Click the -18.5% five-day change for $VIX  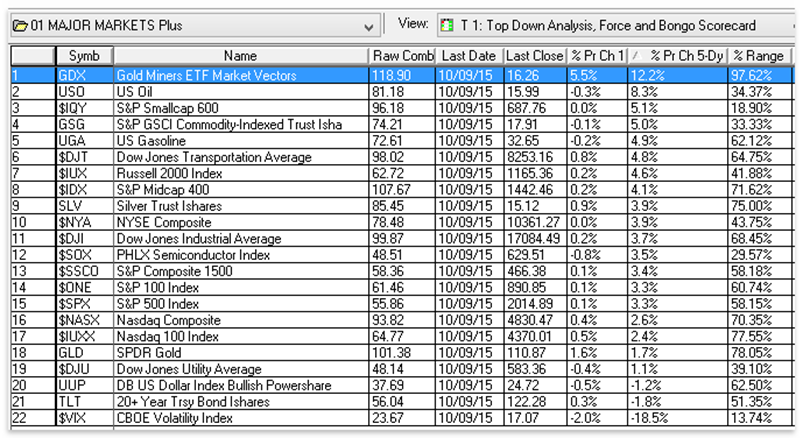pos(678,418)
